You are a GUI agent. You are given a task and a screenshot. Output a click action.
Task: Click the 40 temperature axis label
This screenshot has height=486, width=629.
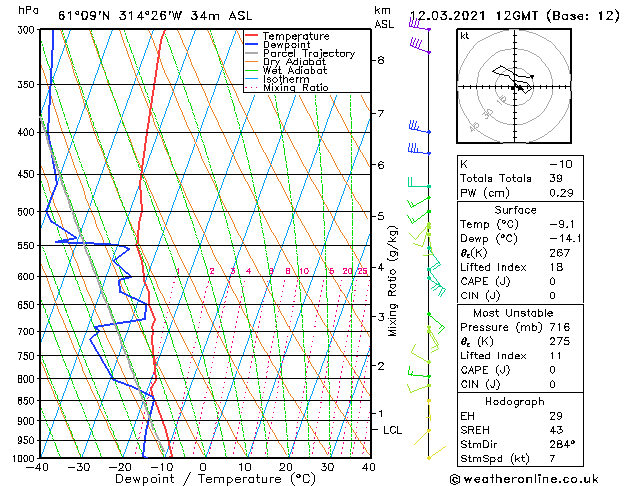click(368, 468)
